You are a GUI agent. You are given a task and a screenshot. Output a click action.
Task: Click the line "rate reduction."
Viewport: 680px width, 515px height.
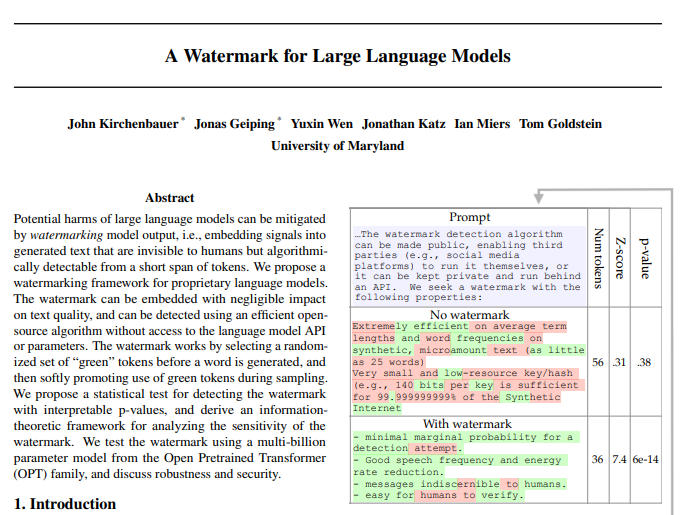(x=398, y=472)
